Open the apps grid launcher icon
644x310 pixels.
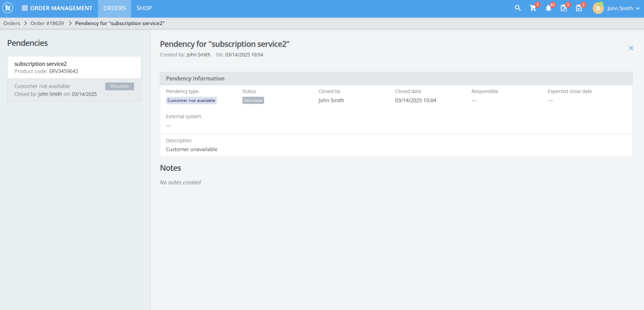(24, 8)
